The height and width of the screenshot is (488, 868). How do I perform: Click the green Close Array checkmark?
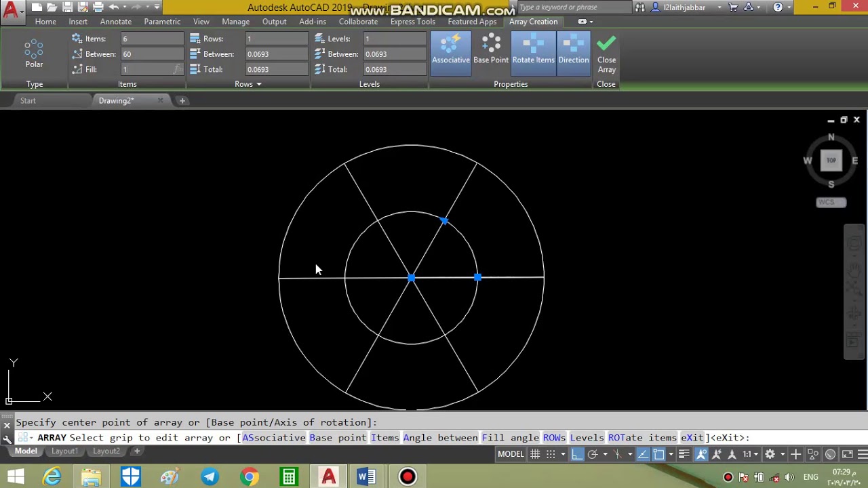point(606,44)
